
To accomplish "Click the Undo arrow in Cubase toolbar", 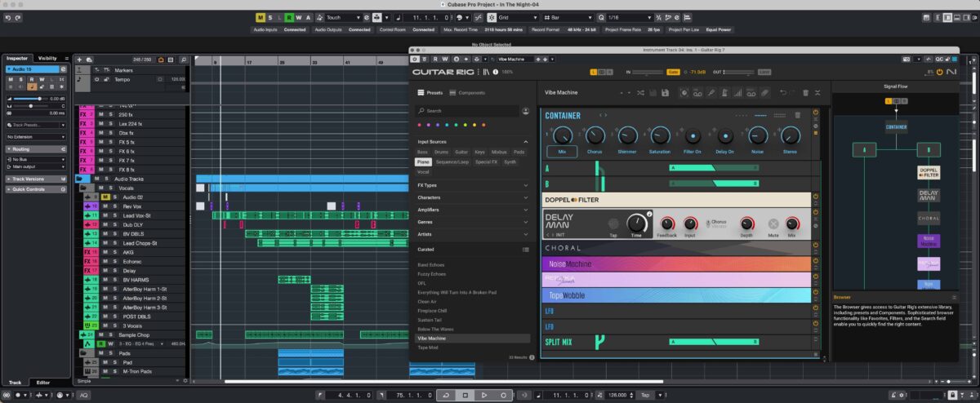I will point(7,17).
